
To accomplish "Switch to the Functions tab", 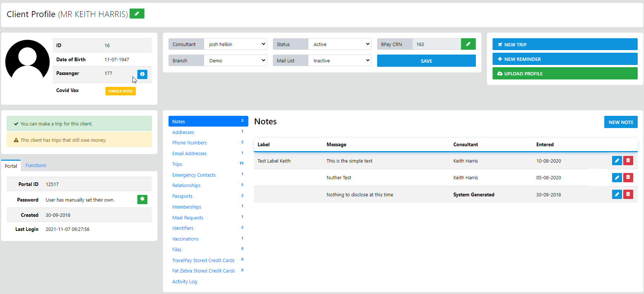I will tap(36, 166).
